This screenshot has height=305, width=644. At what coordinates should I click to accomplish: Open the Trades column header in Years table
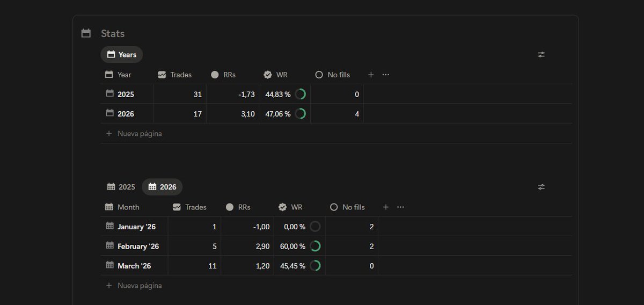pos(175,75)
